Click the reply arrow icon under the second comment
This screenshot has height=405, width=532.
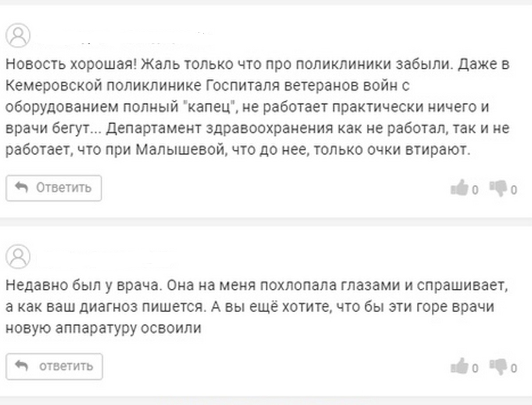tap(21, 366)
